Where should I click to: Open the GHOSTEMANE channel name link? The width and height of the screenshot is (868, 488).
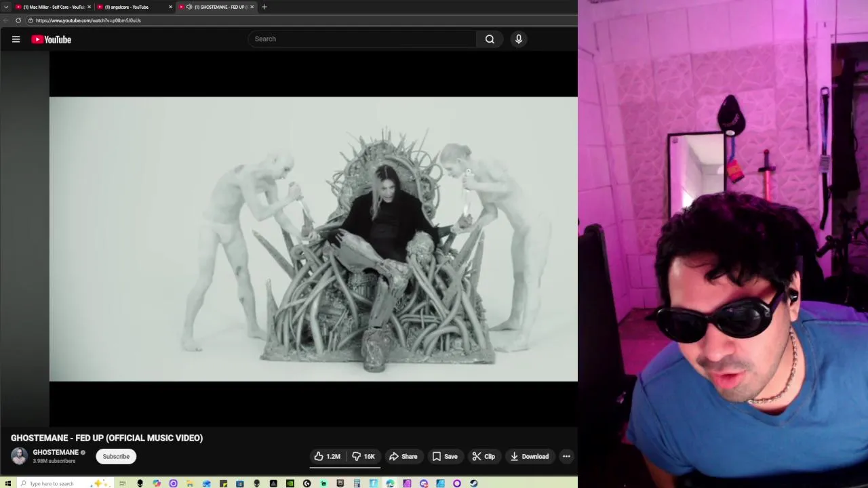56,452
